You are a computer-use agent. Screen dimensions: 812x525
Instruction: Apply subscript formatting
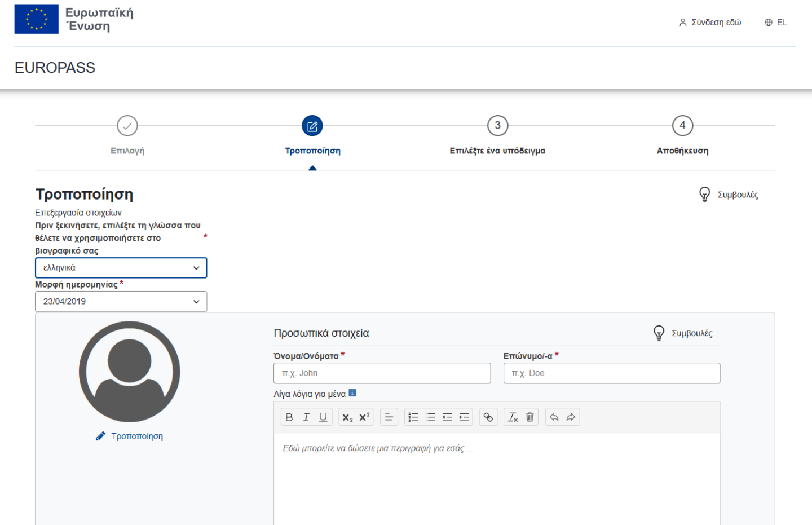click(x=348, y=417)
